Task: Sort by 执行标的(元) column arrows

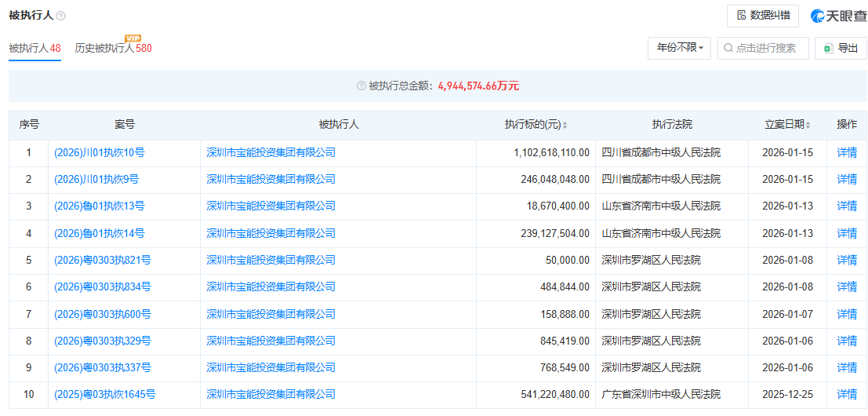Action: coord(565,125)
